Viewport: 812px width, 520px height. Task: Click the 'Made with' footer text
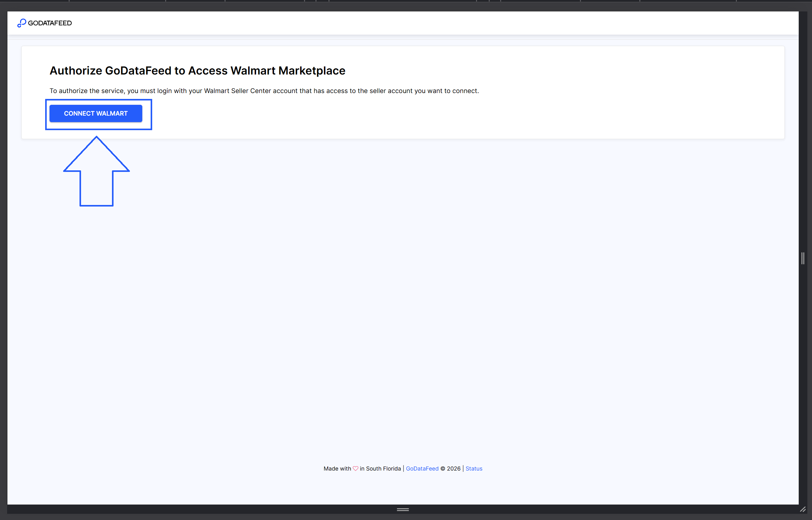point(337,469)
